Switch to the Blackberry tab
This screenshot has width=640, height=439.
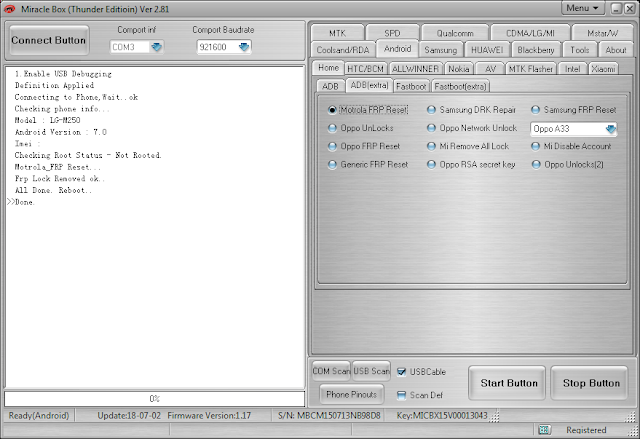[536, 50]
